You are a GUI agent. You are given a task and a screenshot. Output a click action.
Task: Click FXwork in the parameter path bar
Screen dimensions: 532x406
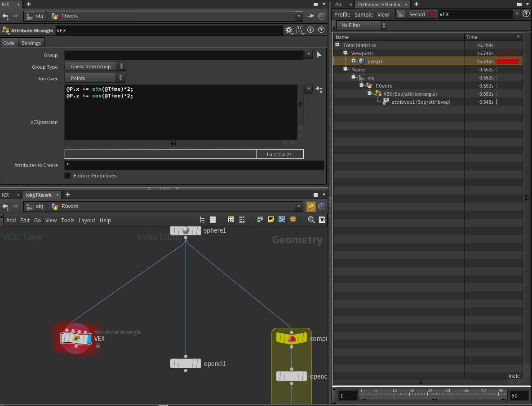70,16
